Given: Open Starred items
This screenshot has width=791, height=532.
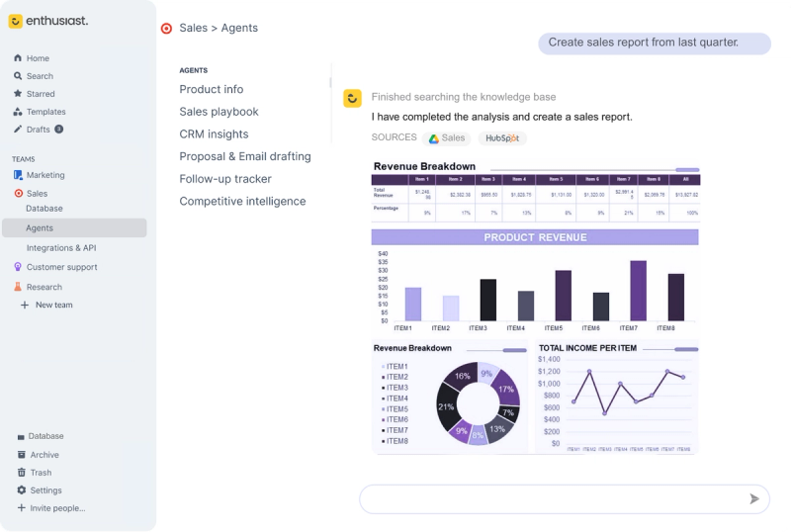Looking at the screenshot, I should click(x=41, y=94).
